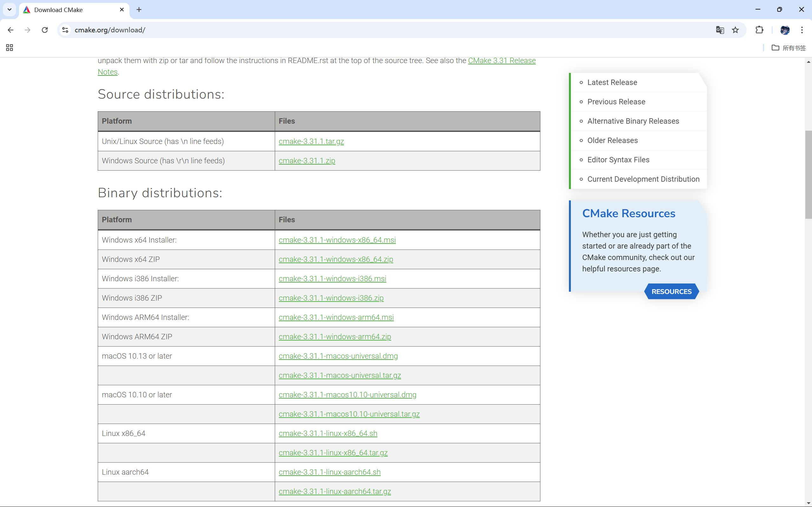Click the 'CMake Resources' heading
The image size is (812, 507).
coord(629,213)
